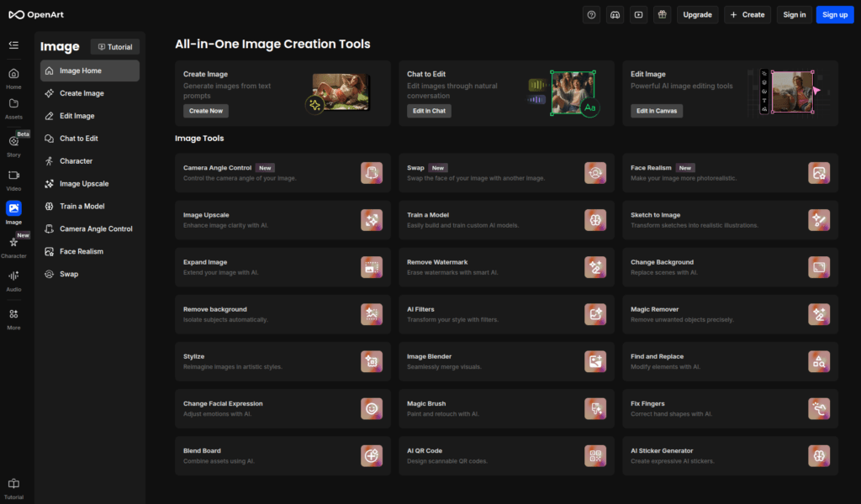Select Create Image in sidebar
Screen dimensions: 861x504
(89, 93)
